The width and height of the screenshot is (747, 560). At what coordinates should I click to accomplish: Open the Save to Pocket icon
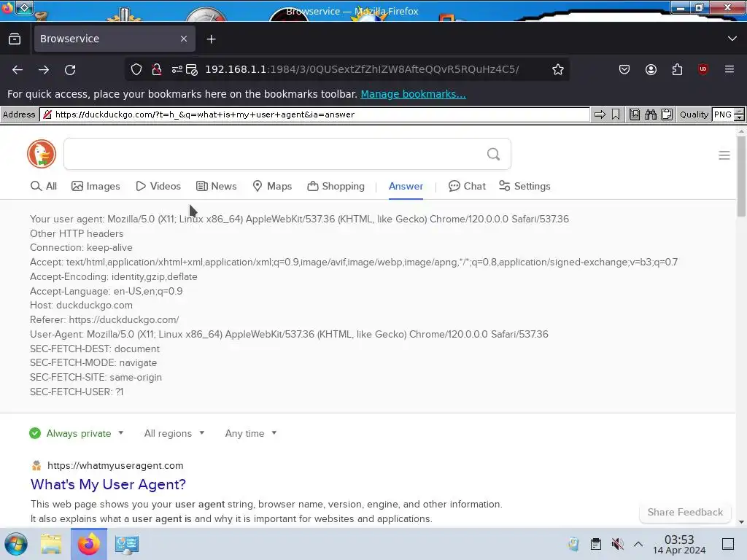click(624, 69)
